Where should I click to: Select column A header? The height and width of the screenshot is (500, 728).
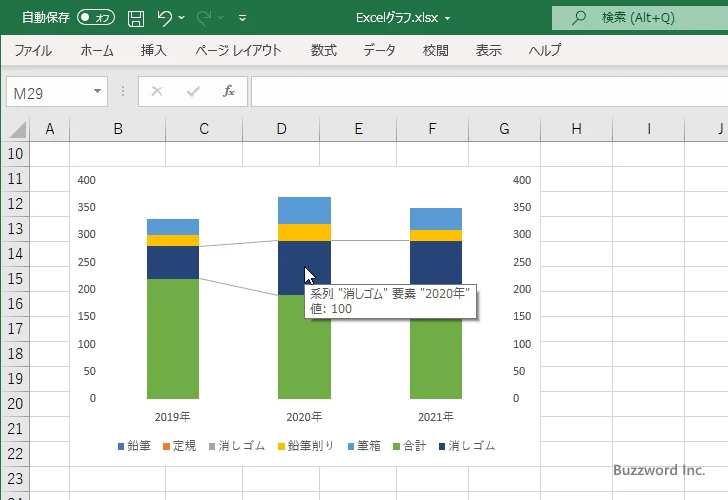(50, 129)
